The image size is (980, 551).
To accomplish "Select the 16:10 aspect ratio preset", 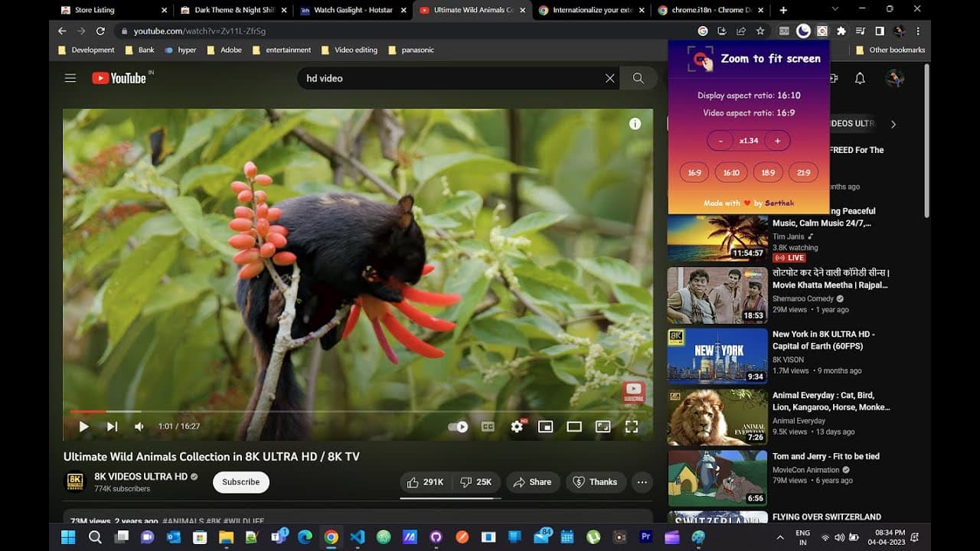I will [731, 173].
